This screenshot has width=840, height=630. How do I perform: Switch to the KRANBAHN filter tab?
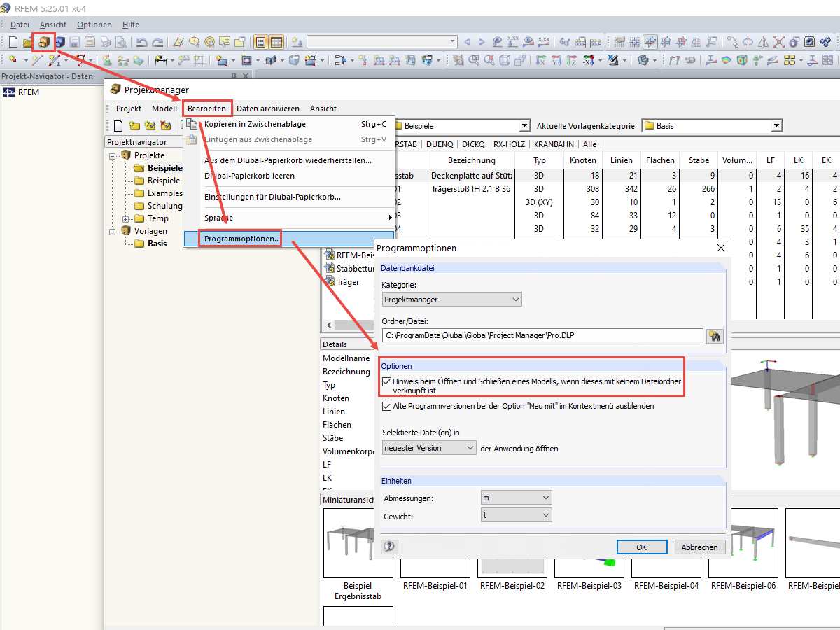[554, 144]
